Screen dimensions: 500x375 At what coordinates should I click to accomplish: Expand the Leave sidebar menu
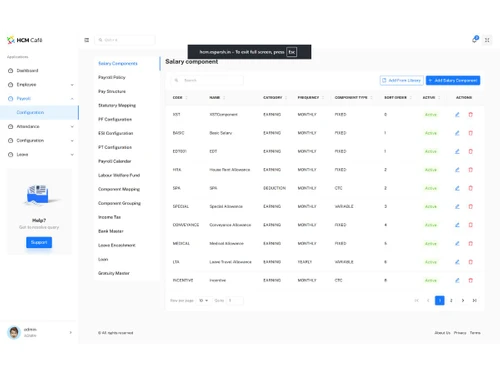[x=40, y=155]
